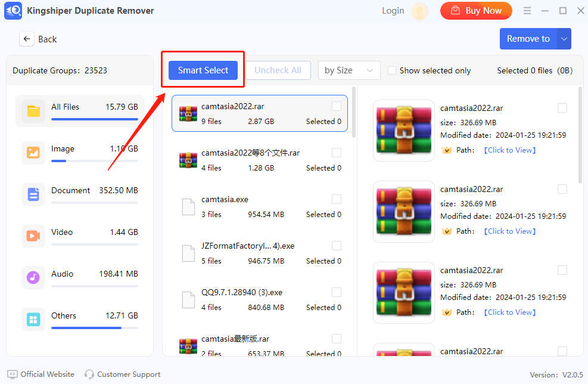Image resolution: width=588 pixels, height=384 pixels.
Task: Open the Official Website link
Action: pos(41,374)
